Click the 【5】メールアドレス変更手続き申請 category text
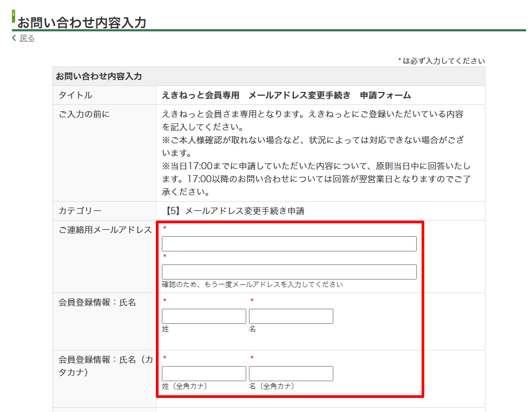532x412 pixels. point(233,211)
